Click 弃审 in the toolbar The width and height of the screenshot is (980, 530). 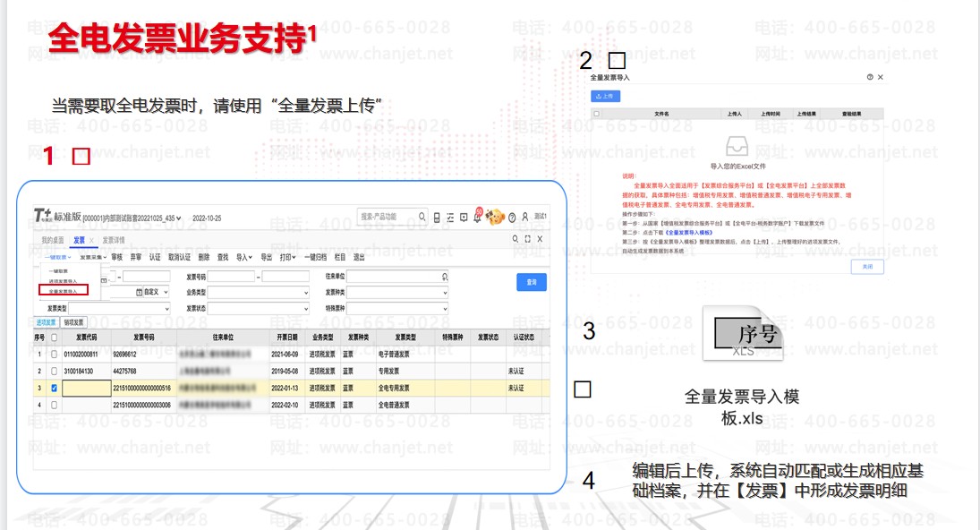(136, 258)
